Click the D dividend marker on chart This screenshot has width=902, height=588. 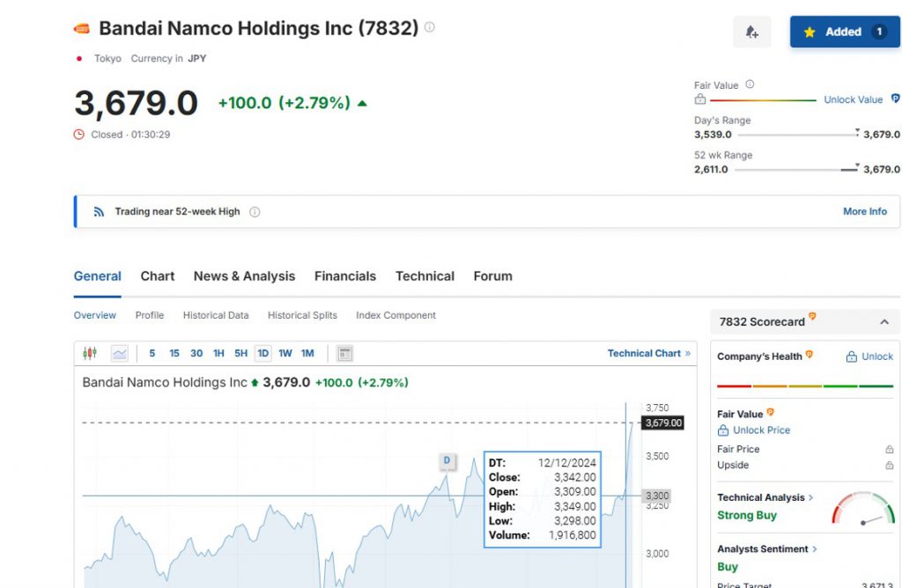[x=447, y=460]
